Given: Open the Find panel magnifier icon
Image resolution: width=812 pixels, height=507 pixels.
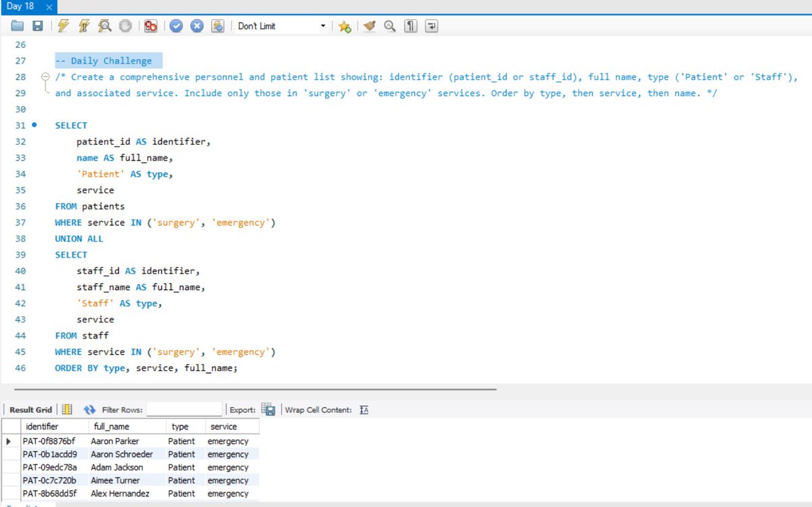Looking at the screenshot, I should (x=390, y=26).
